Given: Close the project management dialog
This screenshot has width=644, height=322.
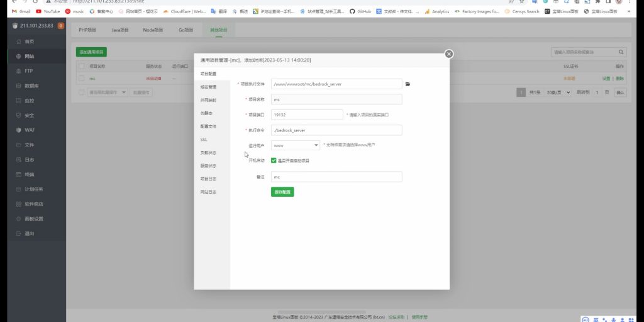Looking at the screenshot, I should pyautogui.click(x=448, y=54).
